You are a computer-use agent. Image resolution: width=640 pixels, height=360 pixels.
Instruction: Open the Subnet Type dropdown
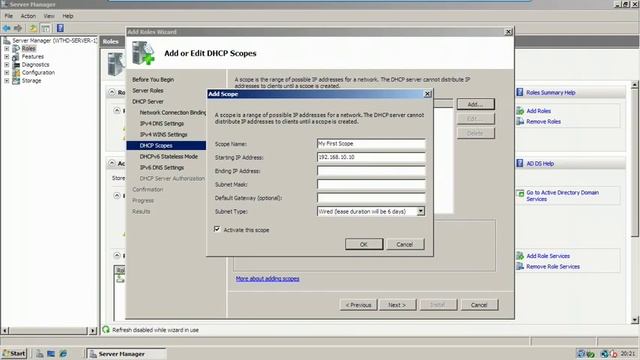[420, 211]
